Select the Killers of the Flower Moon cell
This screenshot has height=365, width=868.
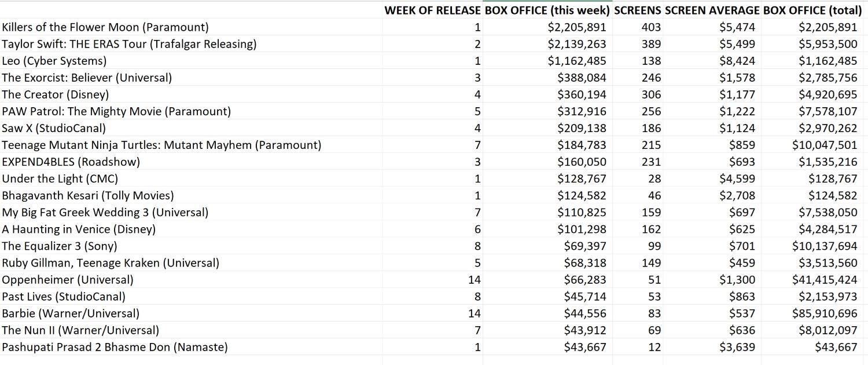point(105,27)
